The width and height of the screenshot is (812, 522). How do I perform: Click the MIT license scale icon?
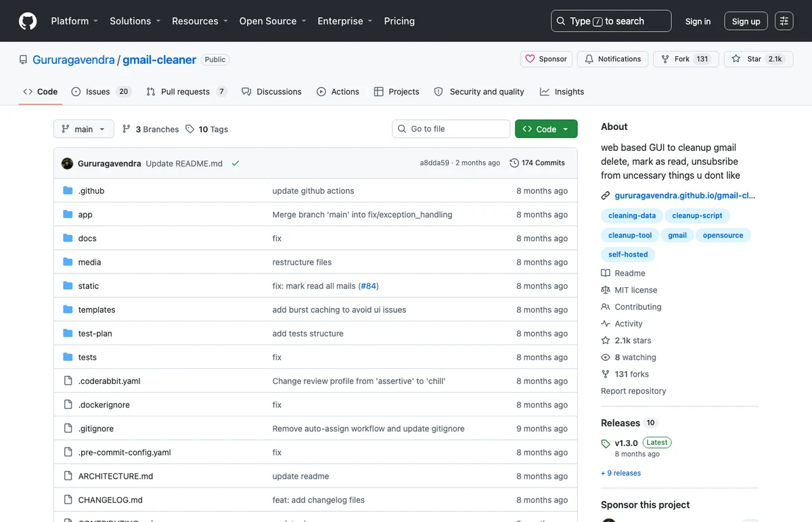tap(606, 290)
